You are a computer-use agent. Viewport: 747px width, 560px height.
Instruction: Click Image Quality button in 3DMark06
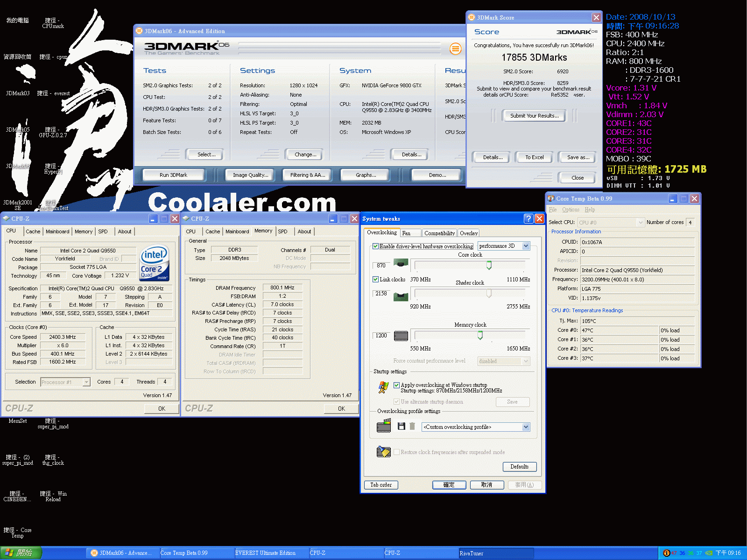(x=250, y=175)
